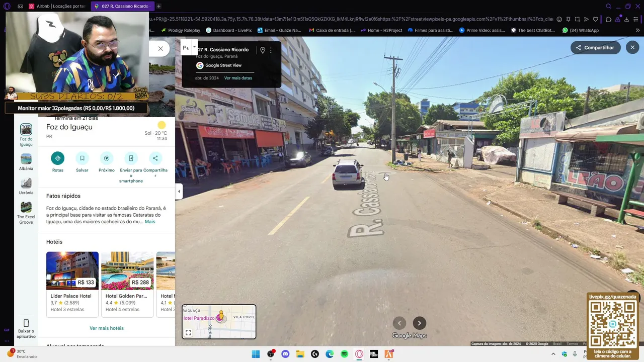Open the three-dot menu in Street View card
This screenshot has width=644, height=362.
click(271, 50)
